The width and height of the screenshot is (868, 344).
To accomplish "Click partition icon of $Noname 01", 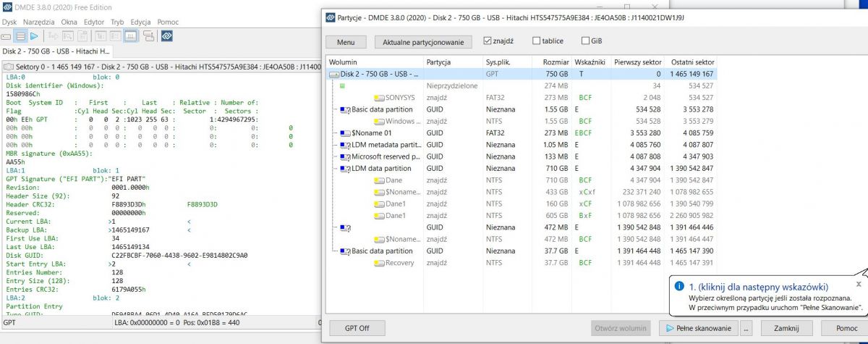I will [345, 133].
